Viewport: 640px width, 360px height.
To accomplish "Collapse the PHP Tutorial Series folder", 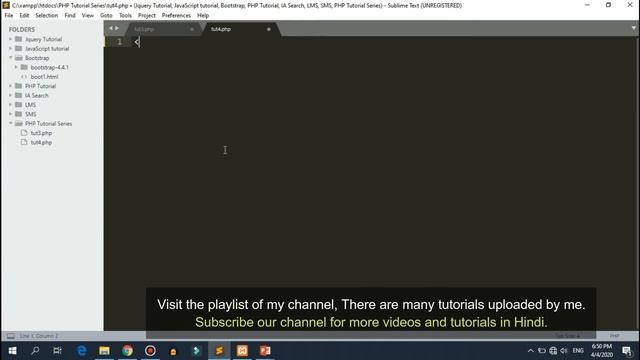I will tap(11, 123).
